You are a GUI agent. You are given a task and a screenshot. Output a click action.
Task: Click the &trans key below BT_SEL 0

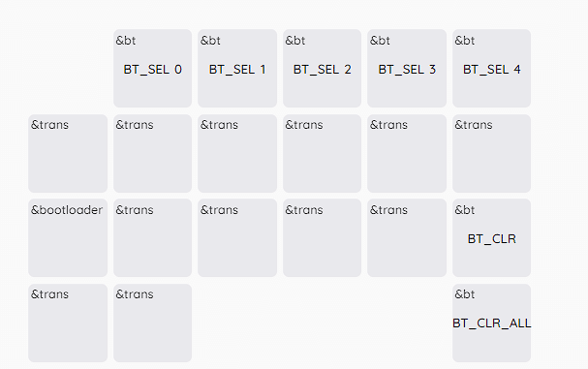(153, 153)
